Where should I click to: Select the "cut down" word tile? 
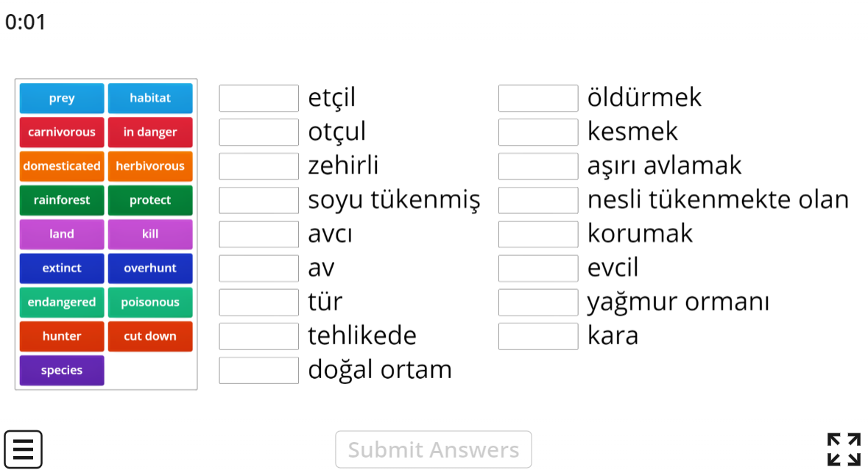150,336
